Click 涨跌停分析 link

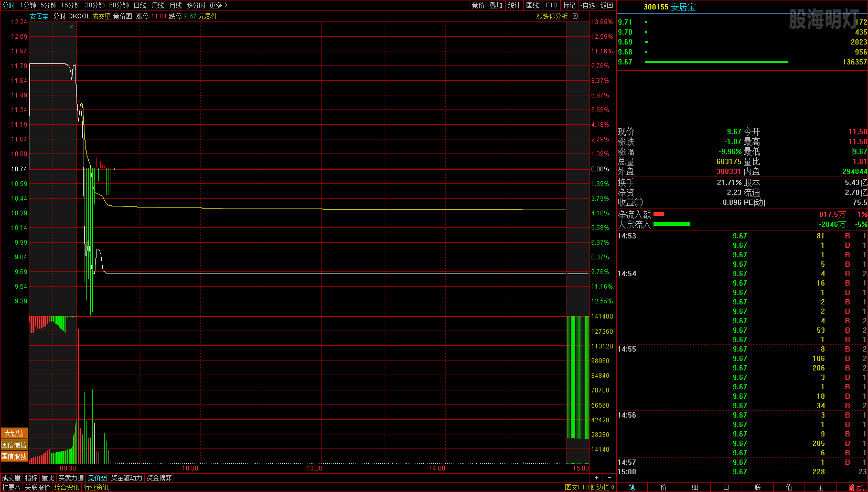pyautogui.click(x=552, y=16)
